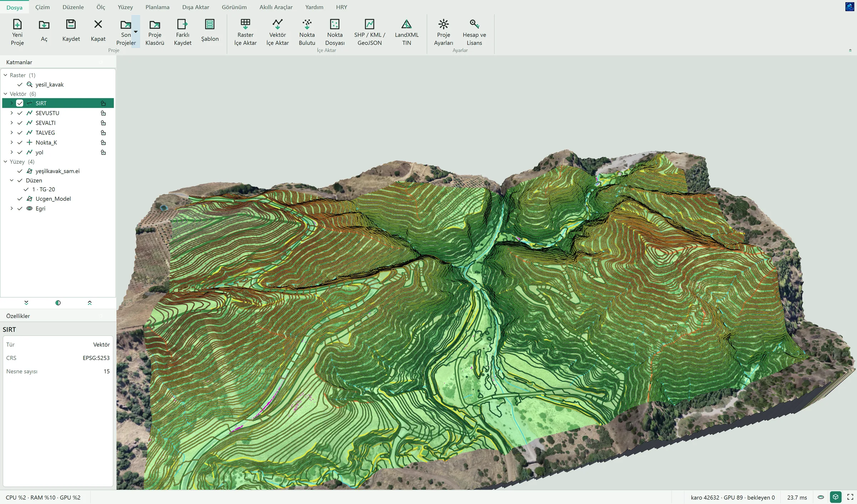This screenshot has height=504, width=857.
Task: Click Farklı Kaydet to save as
Action: point(182,32)
